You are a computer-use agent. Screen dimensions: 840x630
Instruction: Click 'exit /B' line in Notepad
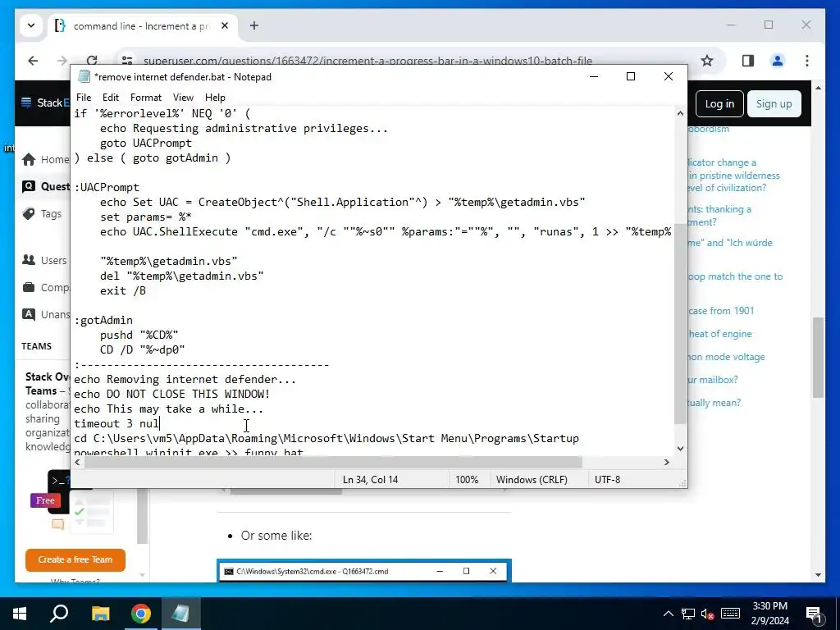pyautogui.click(x=123, y=290)
